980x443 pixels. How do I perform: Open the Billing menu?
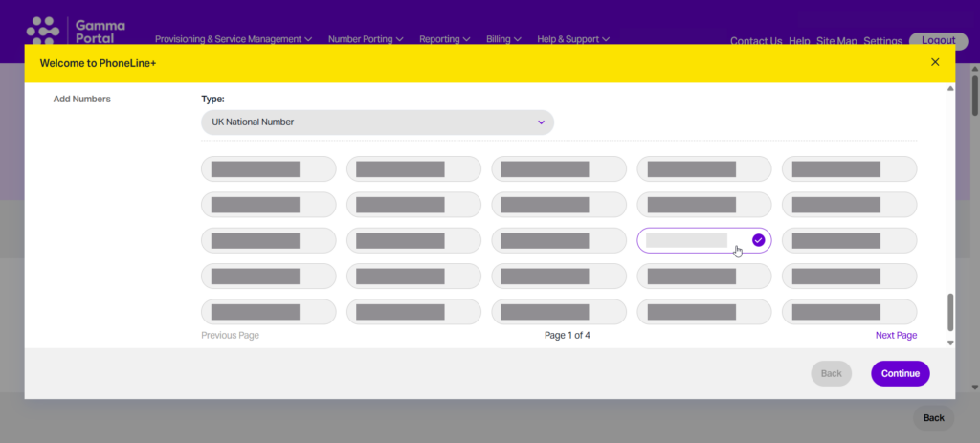(x=503, y=39)
